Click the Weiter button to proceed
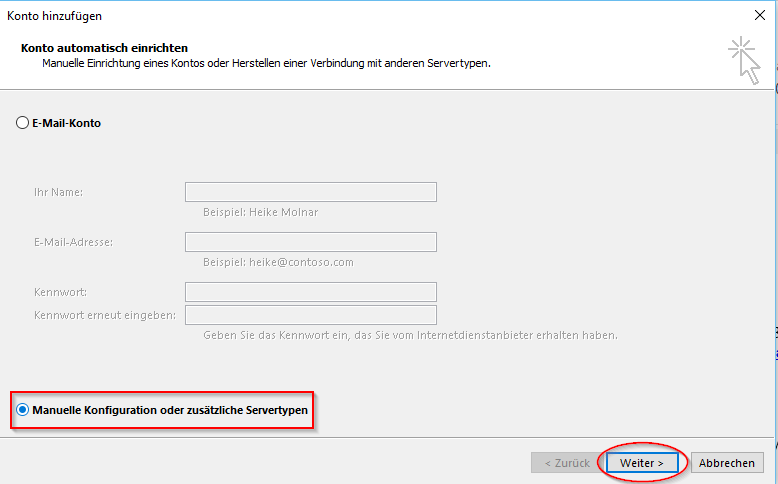 tap(641, 463)
